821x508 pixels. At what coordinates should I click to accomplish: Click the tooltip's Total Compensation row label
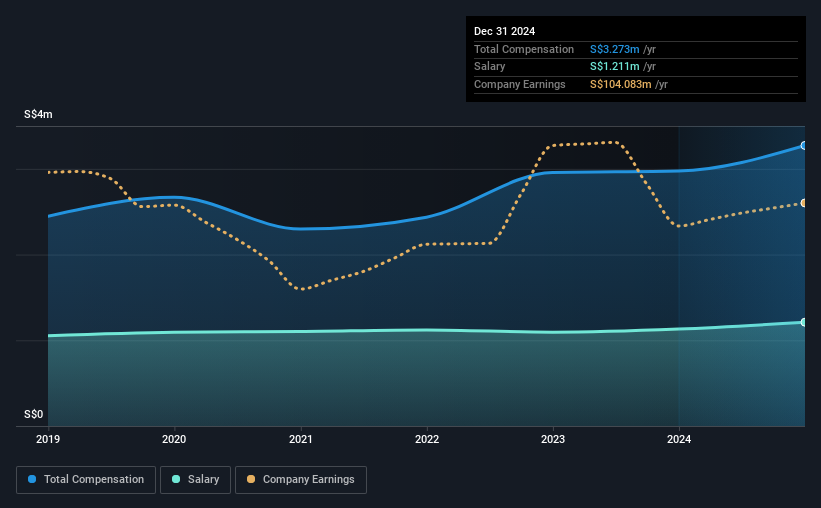pos(524,49)
